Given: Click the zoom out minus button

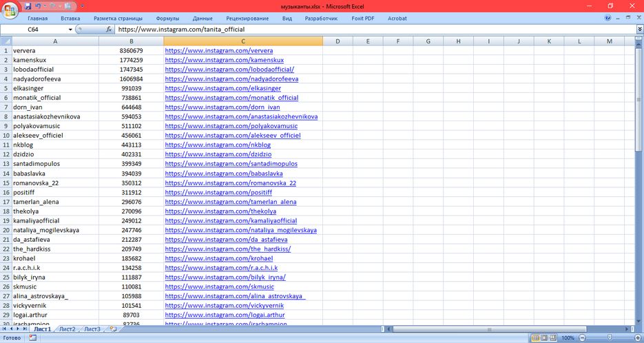Looking at the screenshot, I should 582,338.
